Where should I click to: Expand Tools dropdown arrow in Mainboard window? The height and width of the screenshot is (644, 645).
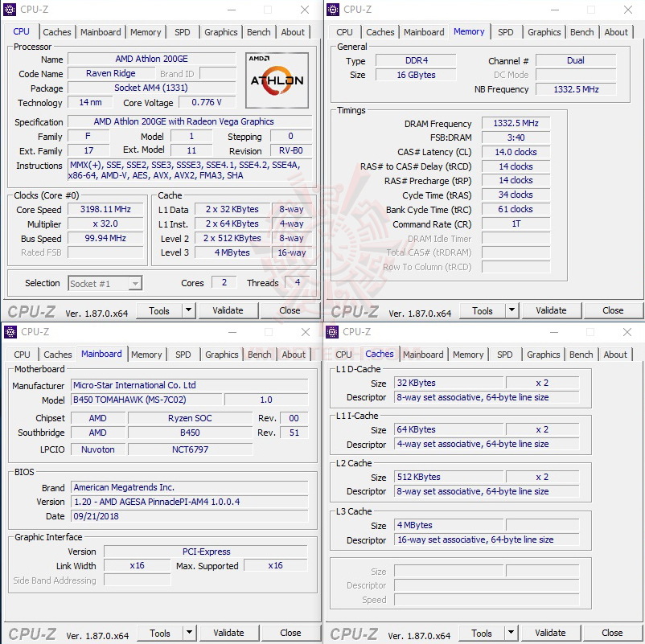pyautogui.click(x=189, y=633)
